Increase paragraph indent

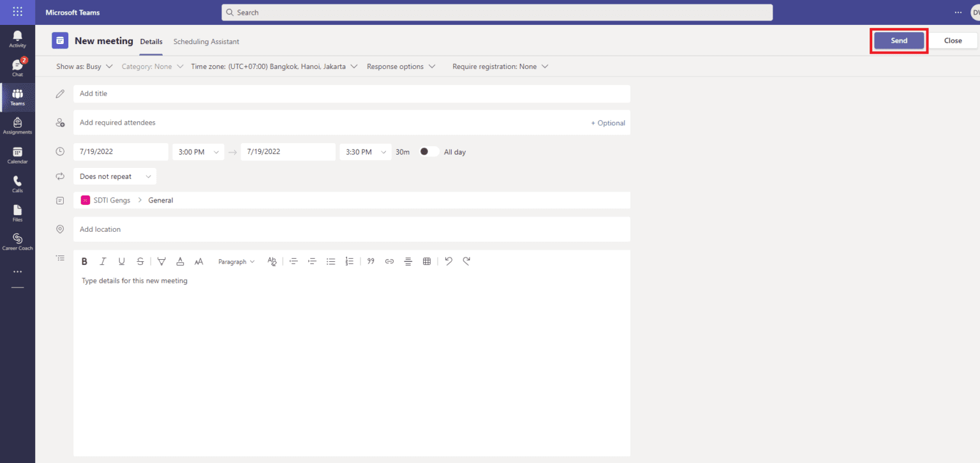tap(312, 261)
